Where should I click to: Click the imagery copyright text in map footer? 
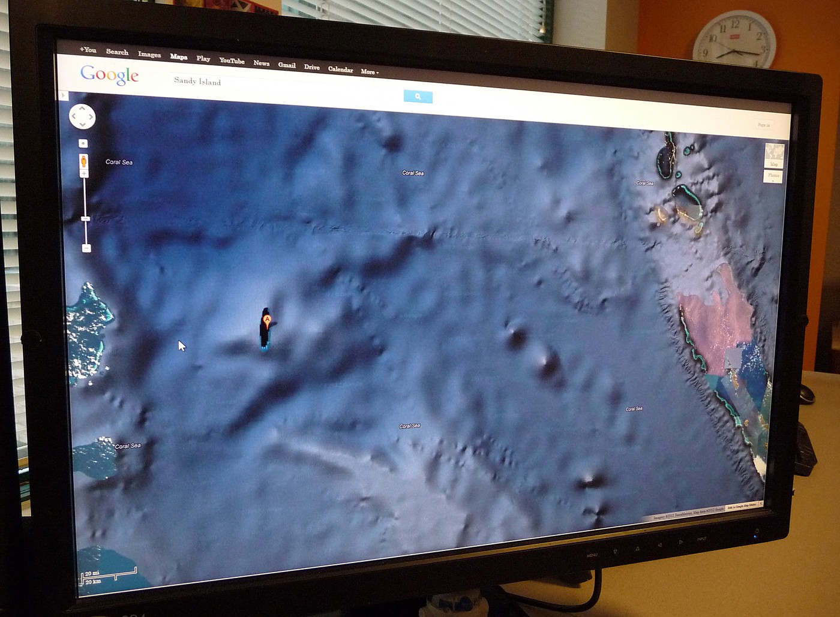(689, 514)
